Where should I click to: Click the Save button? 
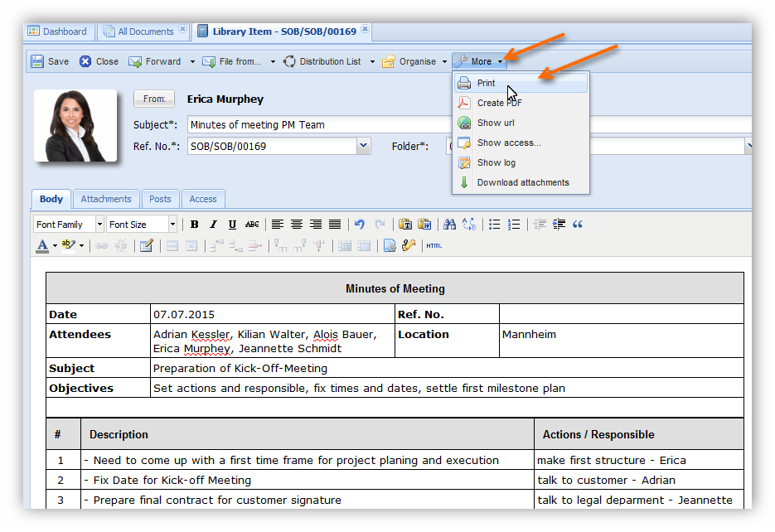click(x=50, y=61)
